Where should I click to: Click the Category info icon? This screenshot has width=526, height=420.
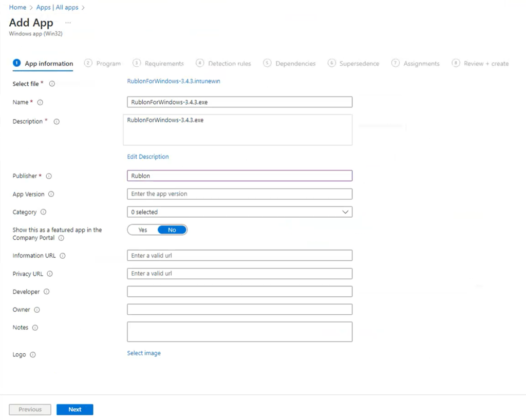coord(43,212)
